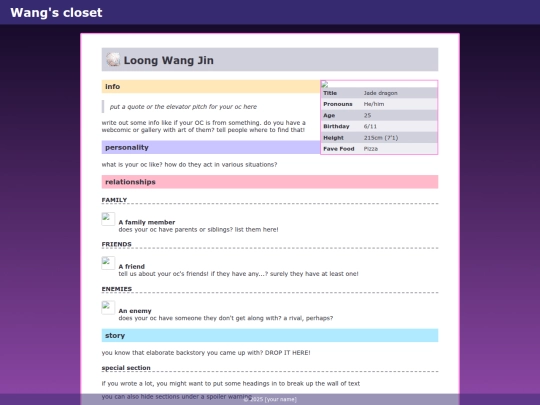Viewport: 540px width, 405px height.
Task: Click the age value '25'
Action: (x=367, y=115)
